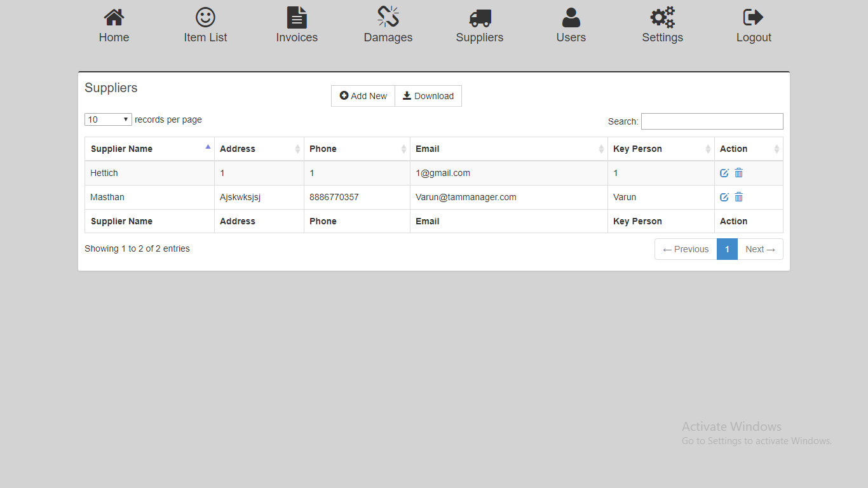This screenshot has height=488, width=868.
Task: Go to Next page in pagination
Action: 760,249
